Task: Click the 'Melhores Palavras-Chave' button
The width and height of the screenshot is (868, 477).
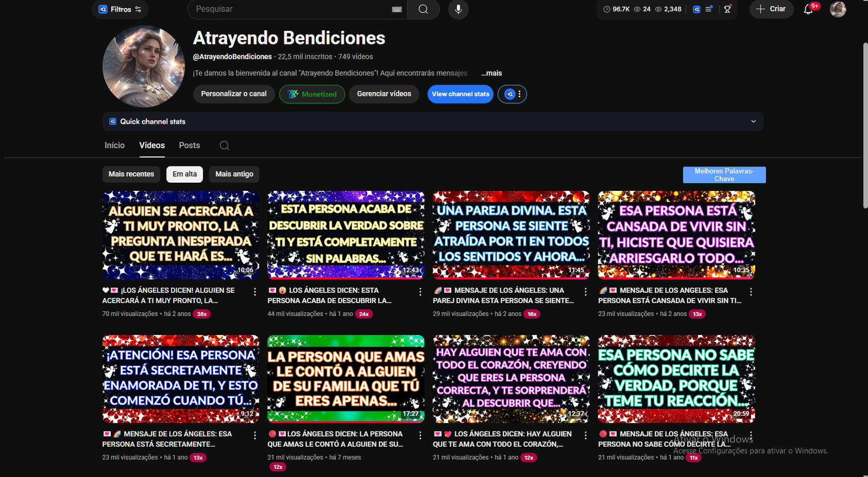Action: click(724, 175)
